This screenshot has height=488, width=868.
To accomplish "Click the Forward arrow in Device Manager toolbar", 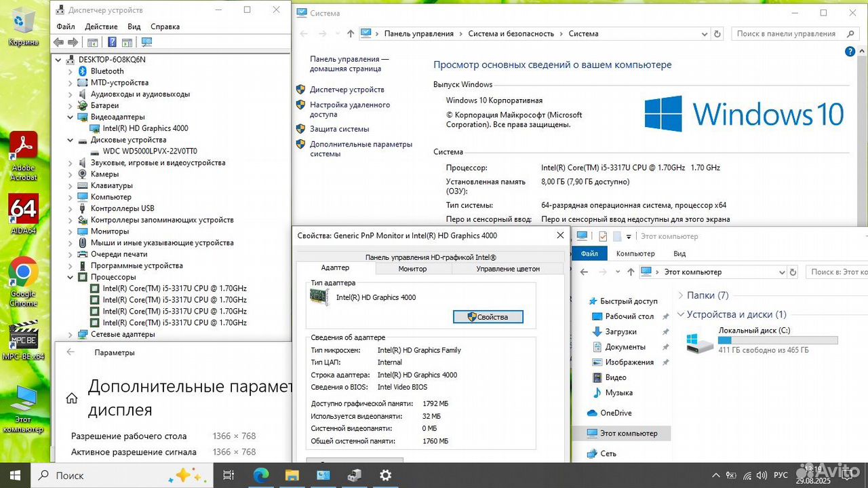I will pyautogui.click(x=73, y=42).
